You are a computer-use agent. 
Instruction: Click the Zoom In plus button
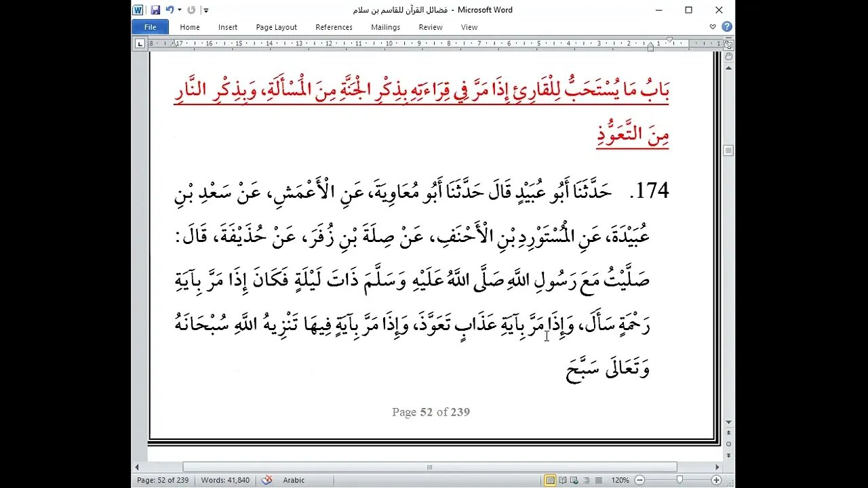716,480
